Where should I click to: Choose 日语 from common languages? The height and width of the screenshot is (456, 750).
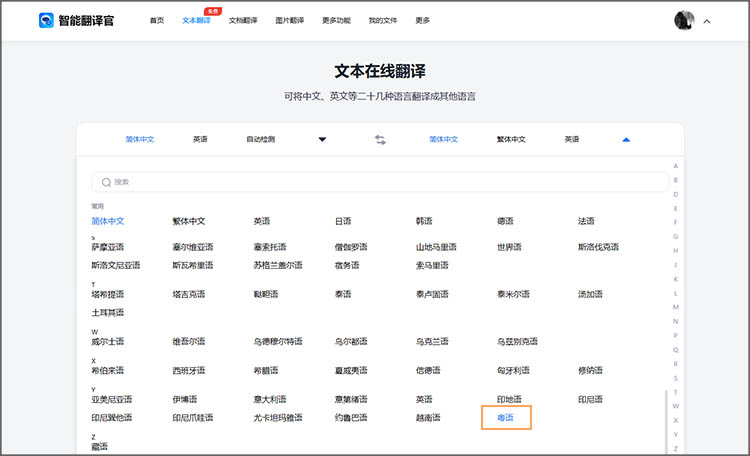tap(343, 220)
